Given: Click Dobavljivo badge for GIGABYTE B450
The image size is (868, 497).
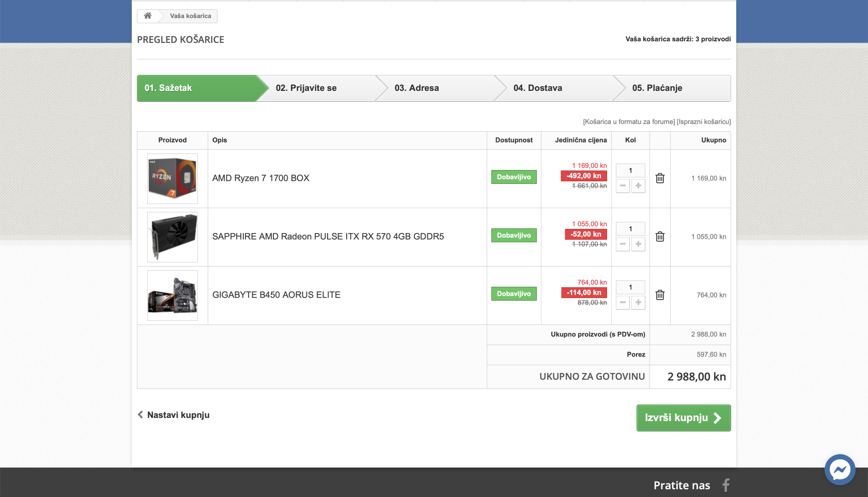Looking at the screenshot, I should click(x=514, y=294).
